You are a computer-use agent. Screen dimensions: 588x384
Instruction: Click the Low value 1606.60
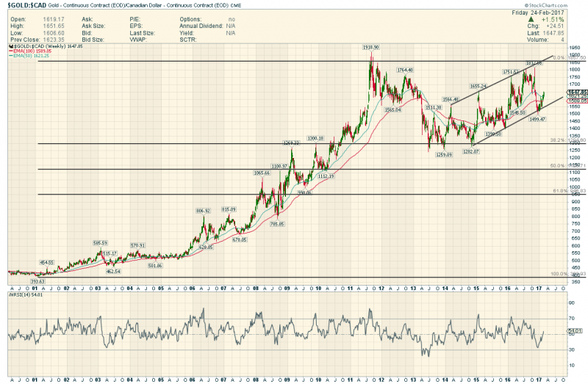(x=54, y=33)
